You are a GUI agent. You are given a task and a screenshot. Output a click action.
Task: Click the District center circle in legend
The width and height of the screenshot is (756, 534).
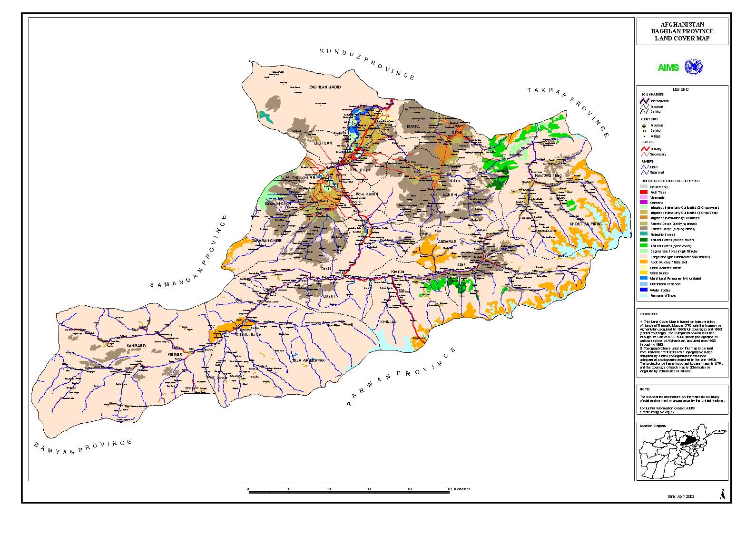645,131
